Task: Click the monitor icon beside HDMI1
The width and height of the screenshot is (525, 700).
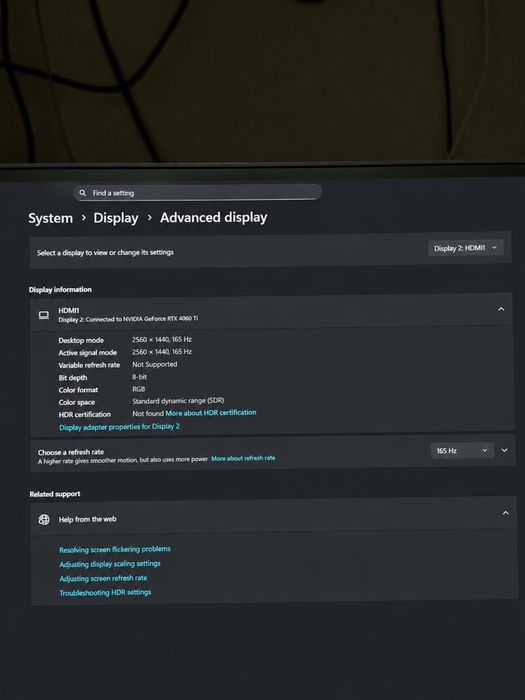Action: (44, 315)
